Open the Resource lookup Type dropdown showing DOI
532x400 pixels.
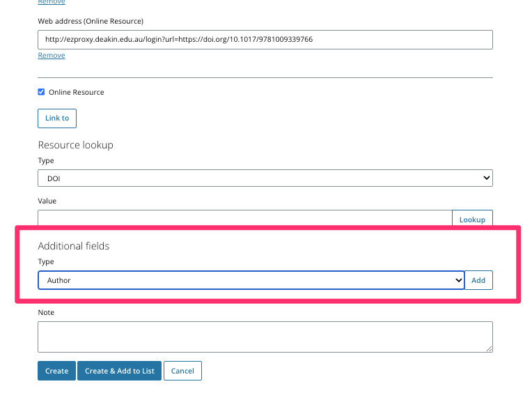tap(265, 178)
